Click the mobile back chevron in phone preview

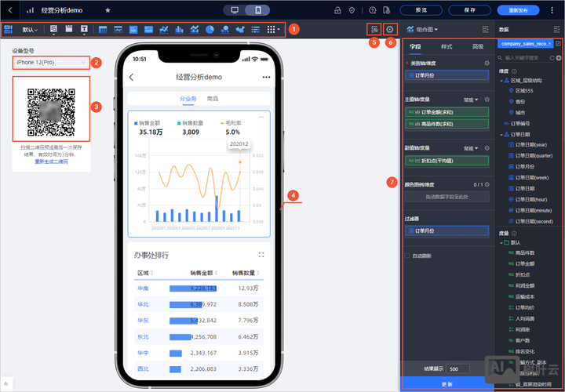pos(131,78)
